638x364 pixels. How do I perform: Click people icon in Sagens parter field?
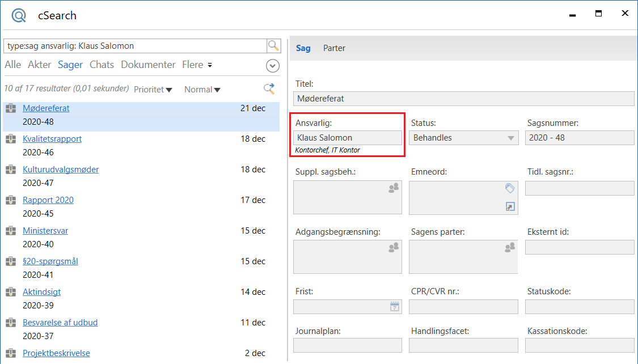click(x=509, y=248)
